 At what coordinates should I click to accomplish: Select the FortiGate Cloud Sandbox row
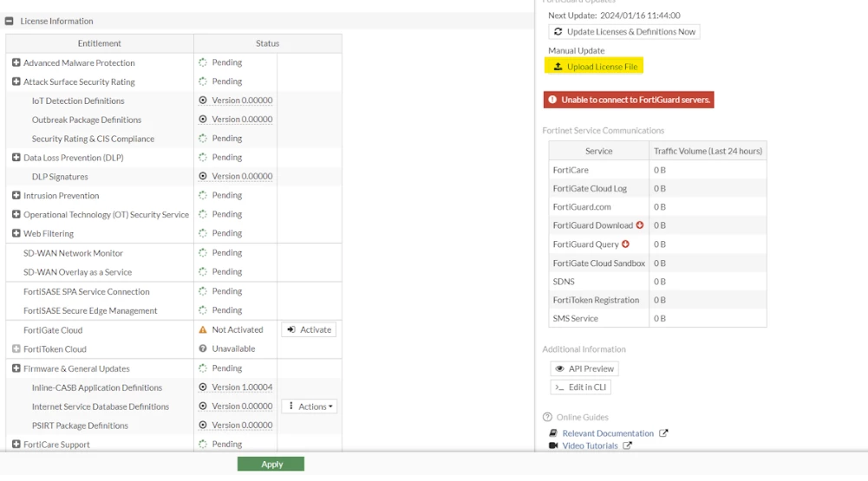(657, 263)
